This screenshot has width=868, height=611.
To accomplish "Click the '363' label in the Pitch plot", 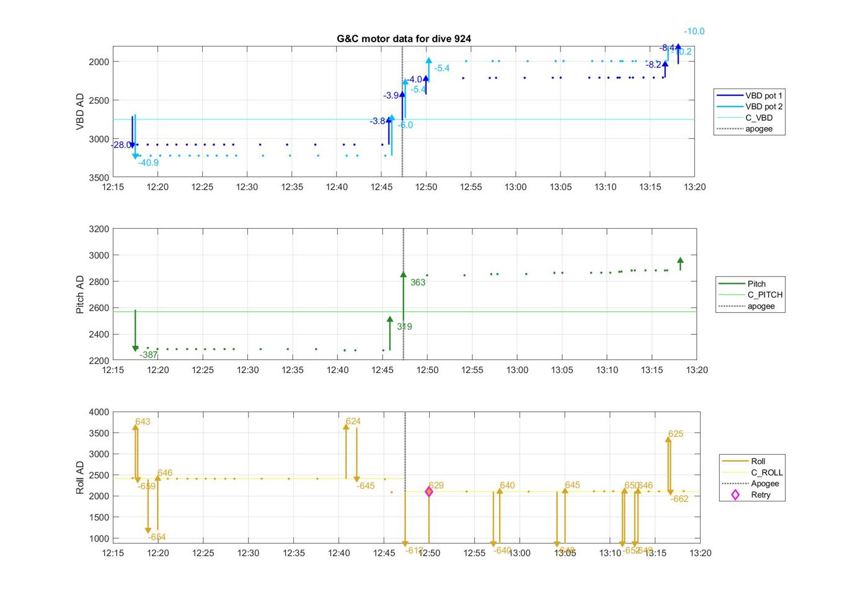I will coord(418,283).
